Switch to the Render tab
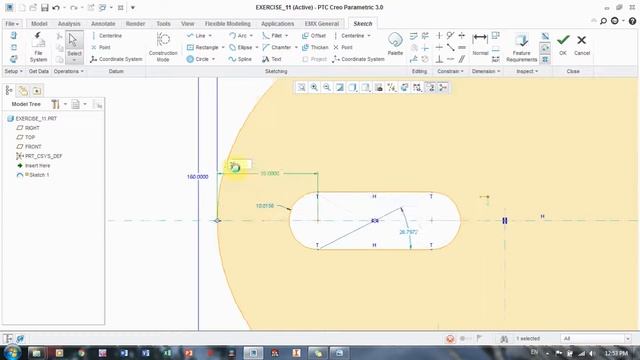Image resolution: width=640 pixels, height=360 pixels. click(x=136, y=24)
